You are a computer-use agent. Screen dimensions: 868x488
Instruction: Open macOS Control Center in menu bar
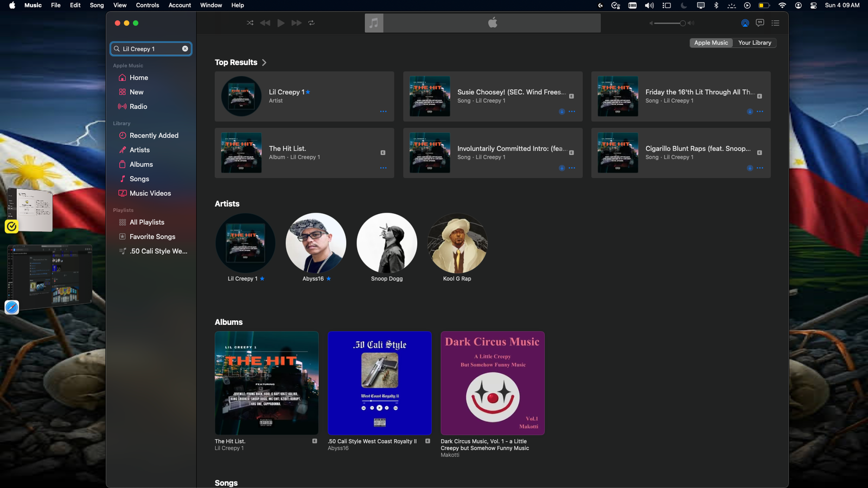[813, 5]
